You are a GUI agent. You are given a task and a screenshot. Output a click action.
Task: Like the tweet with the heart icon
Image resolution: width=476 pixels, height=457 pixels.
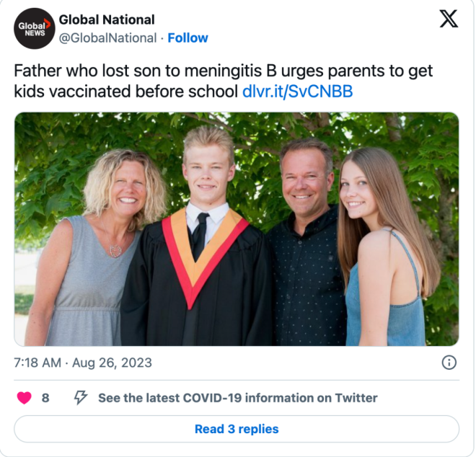[x=25, y=398]
